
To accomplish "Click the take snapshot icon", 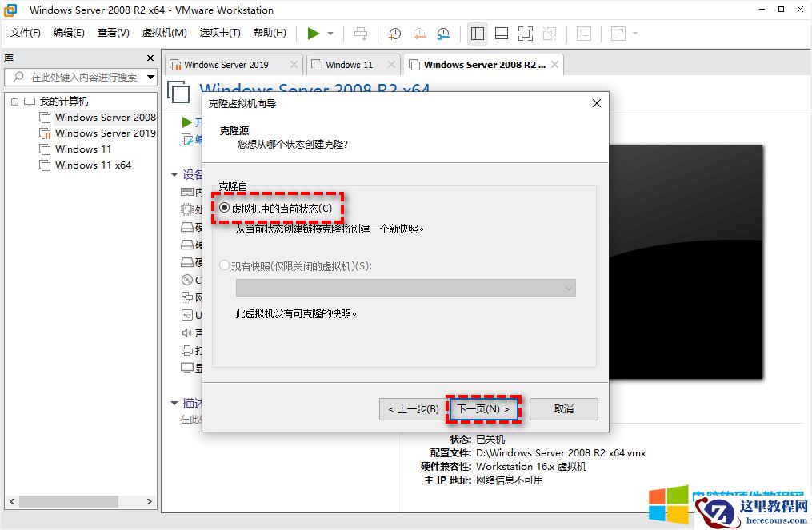I will point(394,34).
